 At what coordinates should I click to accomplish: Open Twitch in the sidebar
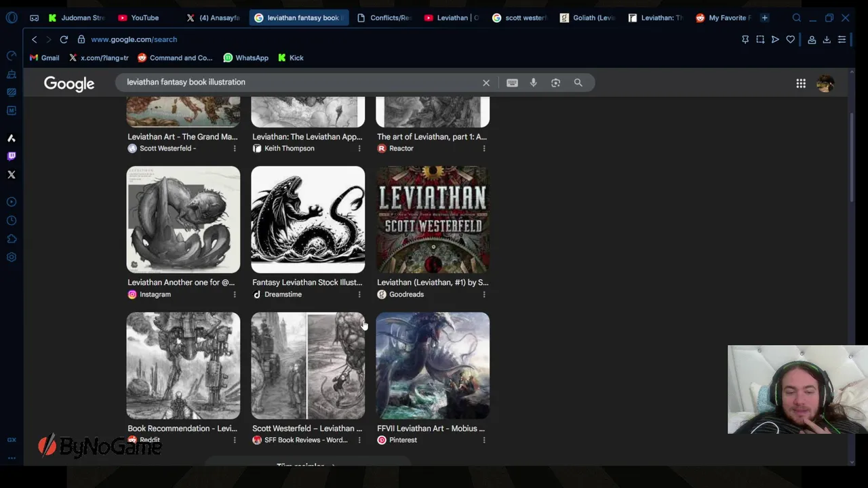pos(12,156)
